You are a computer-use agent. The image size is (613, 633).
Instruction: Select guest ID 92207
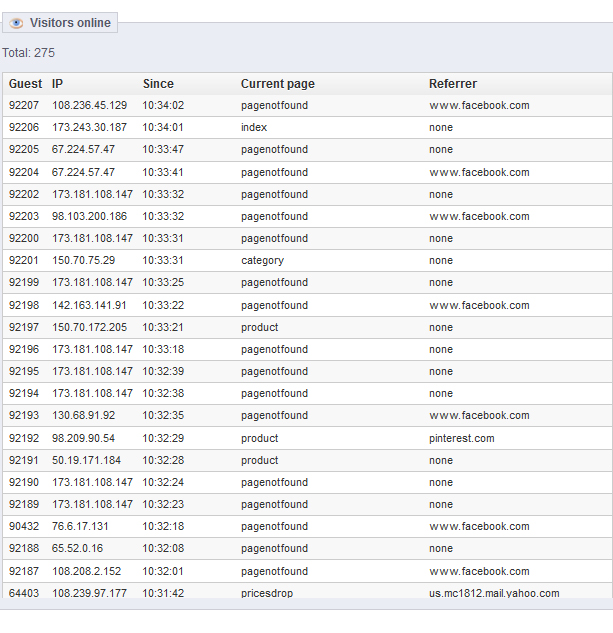pos(24,105)
